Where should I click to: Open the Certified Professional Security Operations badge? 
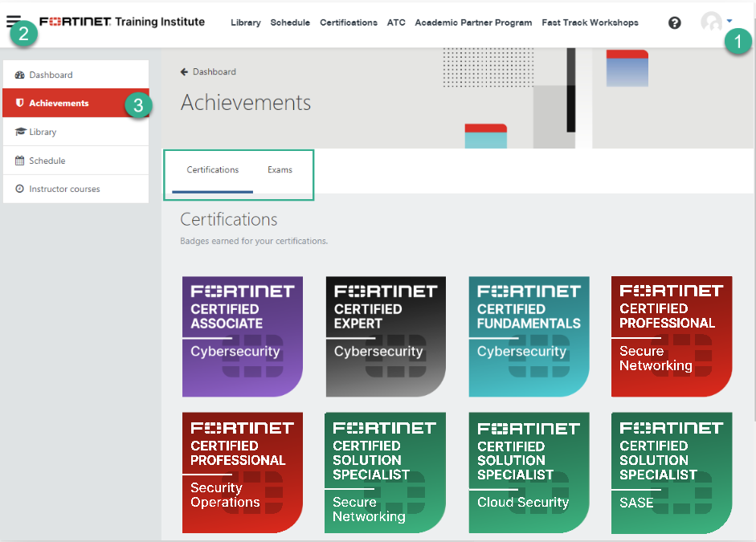(x=243, y=473)
